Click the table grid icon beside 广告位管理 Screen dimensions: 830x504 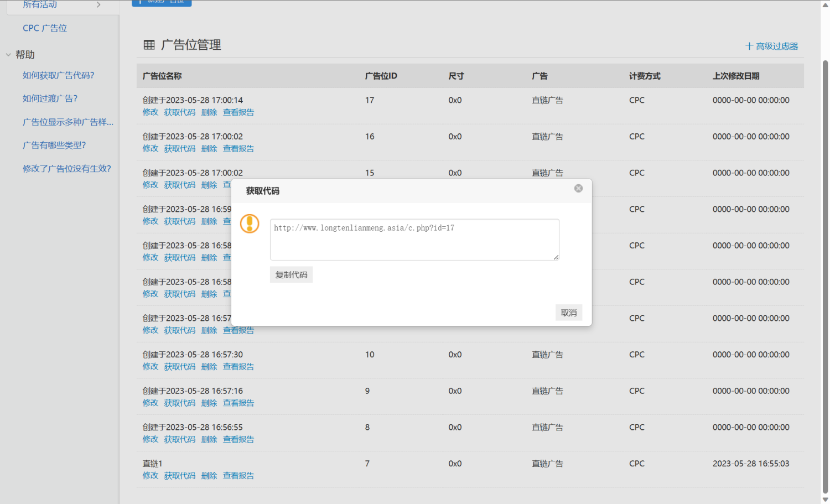pos(149,45)
